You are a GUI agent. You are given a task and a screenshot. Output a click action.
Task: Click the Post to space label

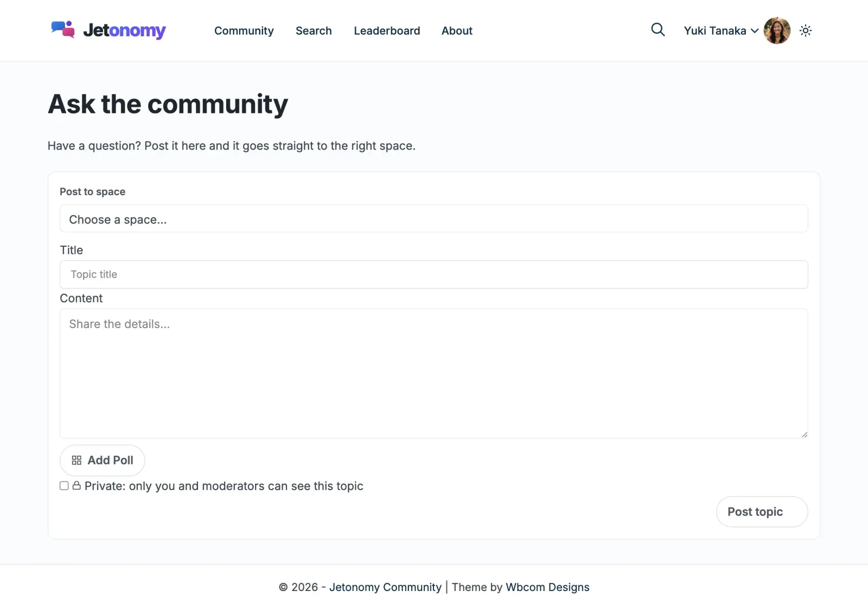[x=92, y=191]
